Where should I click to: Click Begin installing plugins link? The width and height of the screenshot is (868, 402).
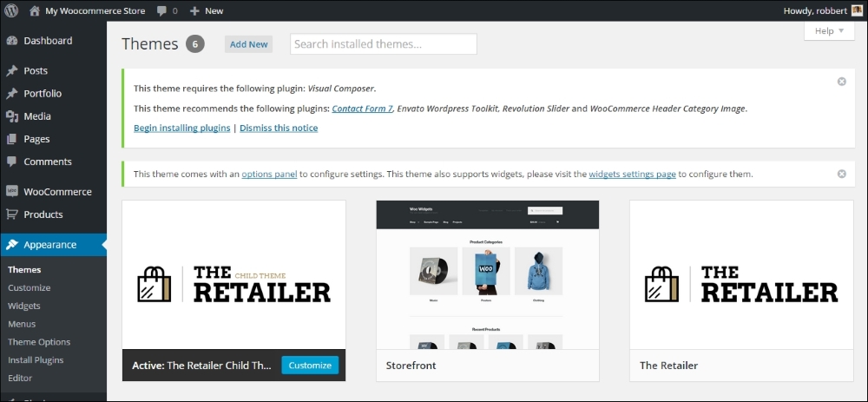(x=182, y=128)
